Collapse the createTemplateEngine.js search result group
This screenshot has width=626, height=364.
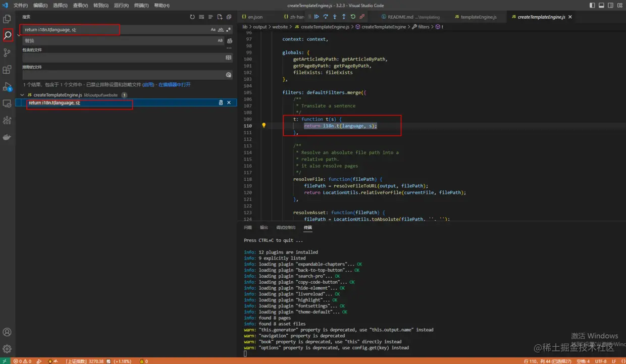point(22,95)
